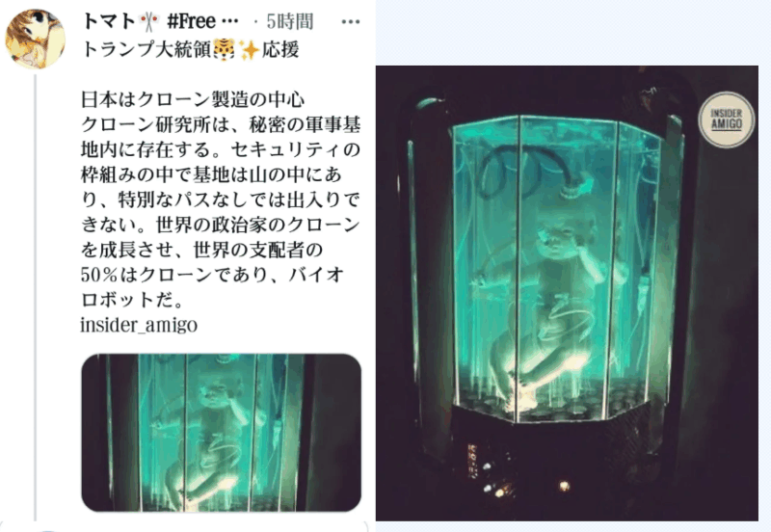Expand the truncated username ellipsis
The image size is (771, 532).
pos(230,21)
